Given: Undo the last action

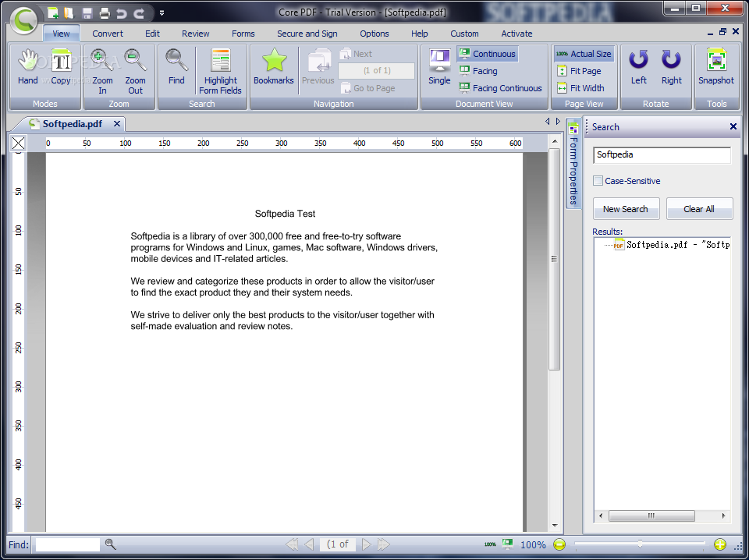Looking at the screenshot, I should tap(122, 13).
